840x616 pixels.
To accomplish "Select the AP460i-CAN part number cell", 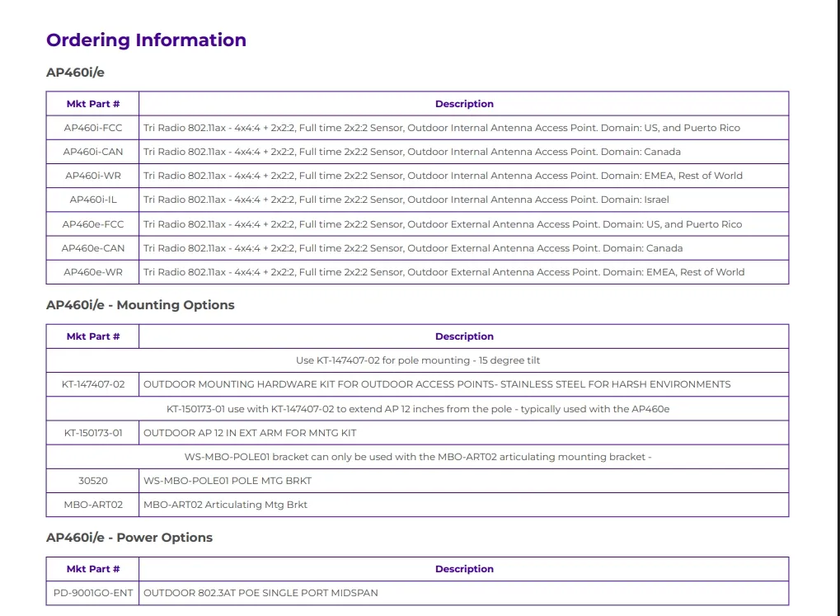I will 92,152.
